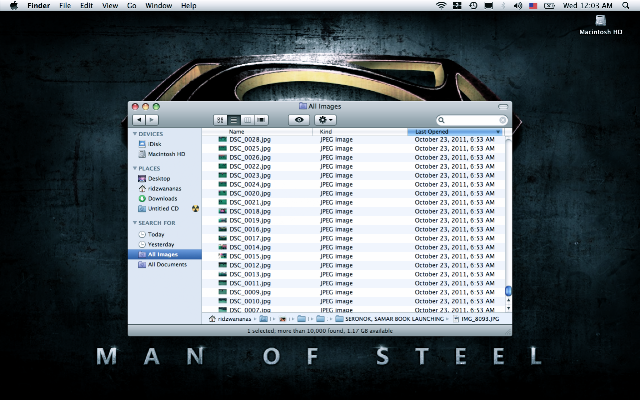The image size is (640, 400).
Task: Open the Finder menu
Action: [x=38, y=5]
